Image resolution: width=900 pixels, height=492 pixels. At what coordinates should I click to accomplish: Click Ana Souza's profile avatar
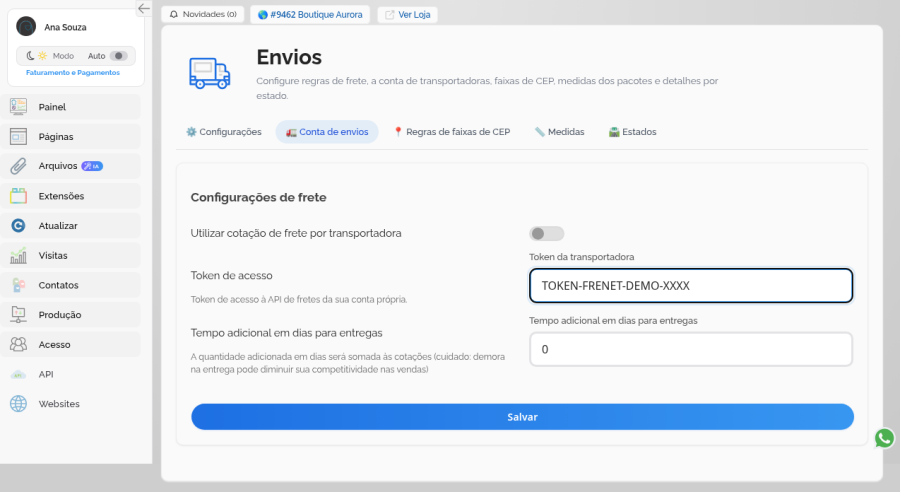point(26,26)
